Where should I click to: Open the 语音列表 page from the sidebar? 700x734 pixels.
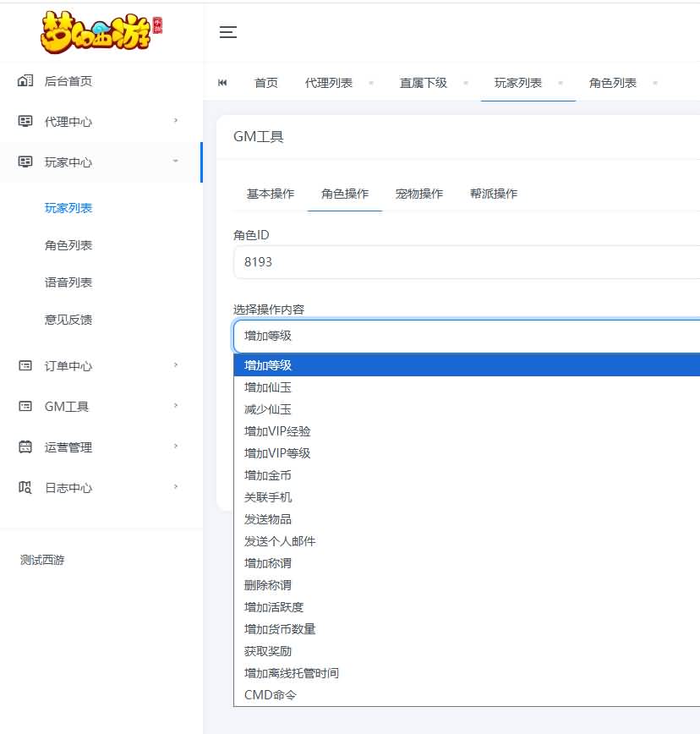coord(68,282)
